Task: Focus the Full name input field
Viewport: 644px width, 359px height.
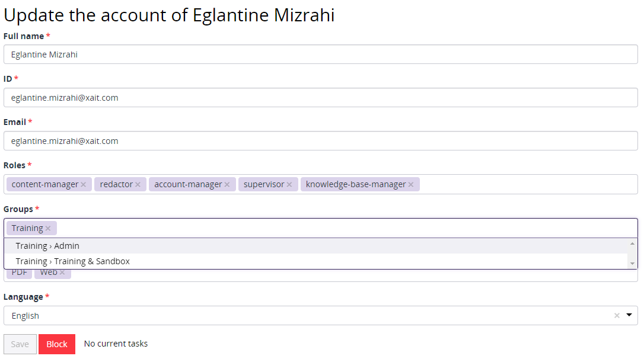Action: point(320,55)
